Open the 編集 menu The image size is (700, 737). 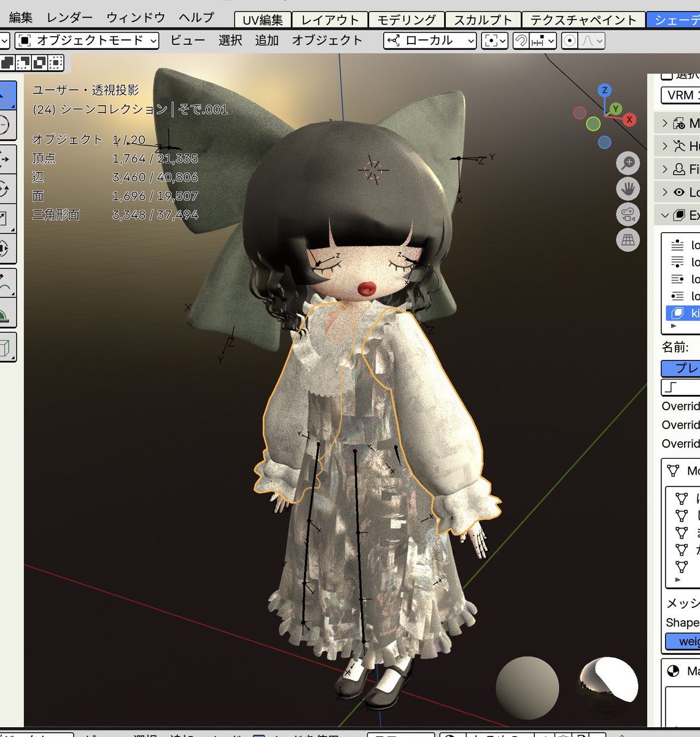coord(21,18)
